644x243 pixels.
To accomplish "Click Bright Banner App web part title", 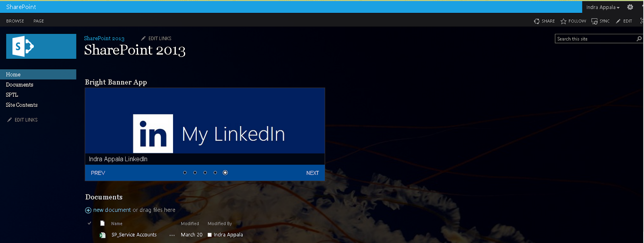I will [116, 82].
